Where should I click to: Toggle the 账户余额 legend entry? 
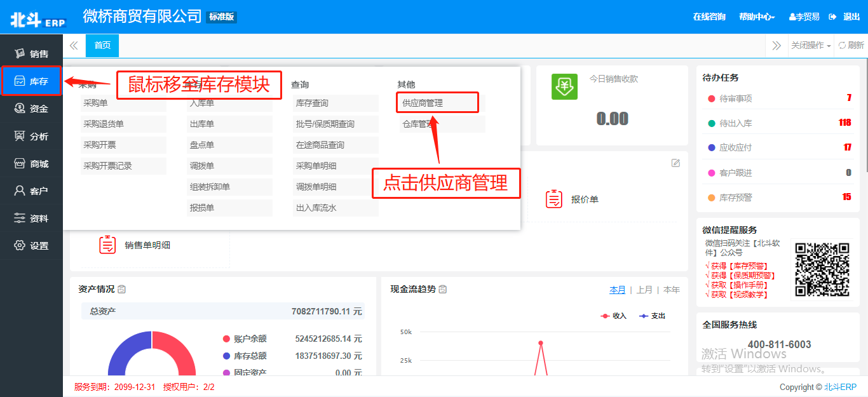(x=245, y=339)
